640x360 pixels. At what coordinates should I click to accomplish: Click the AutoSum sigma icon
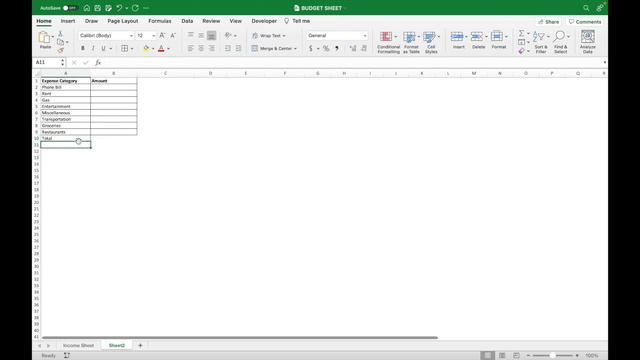pyautogui.click(x=521, y=33)
